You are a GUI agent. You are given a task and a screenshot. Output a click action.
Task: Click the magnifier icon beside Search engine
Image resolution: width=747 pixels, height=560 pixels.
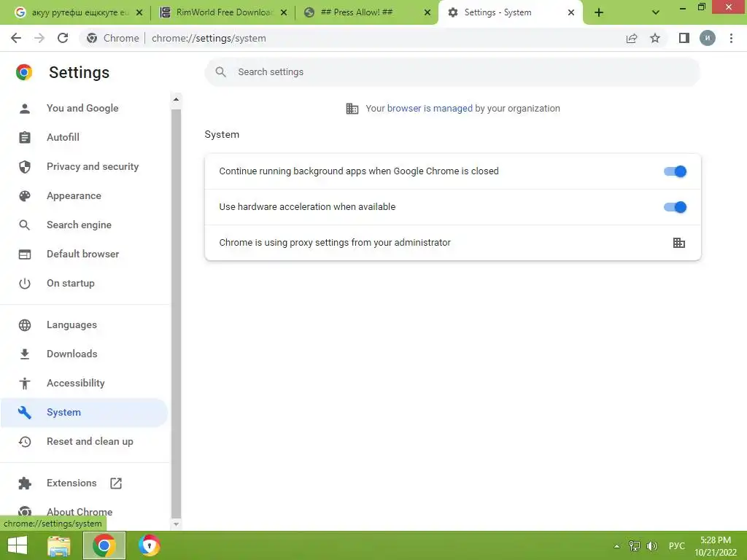pyautogui.click(x=25, y=225)
